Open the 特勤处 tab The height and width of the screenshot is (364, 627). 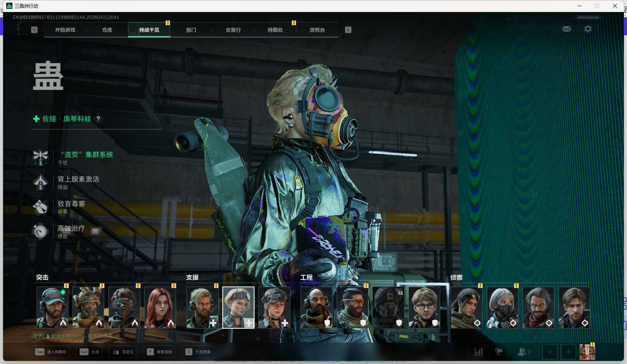point(275,30)
